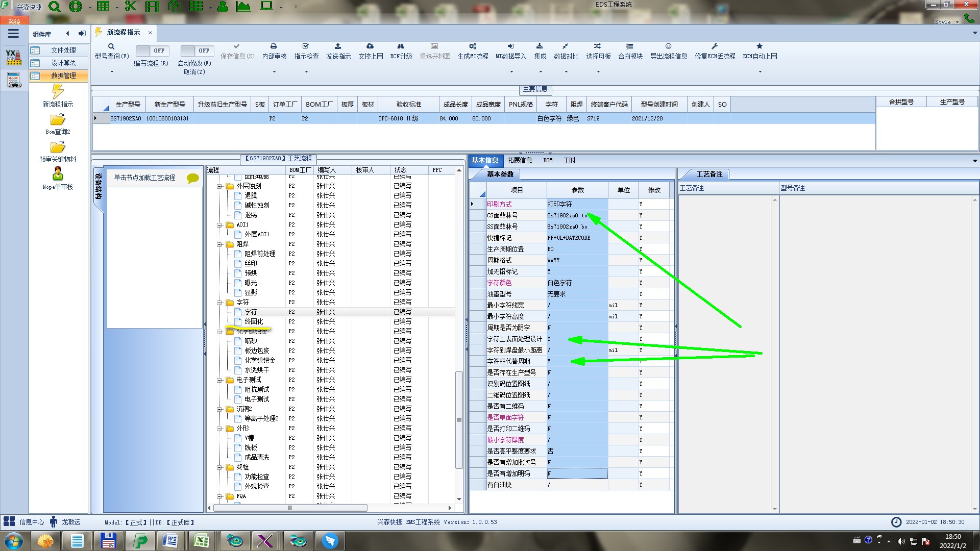Switch to the 工时 tab
The width and height of the screenshot is (980, 551).
point(569,161)
